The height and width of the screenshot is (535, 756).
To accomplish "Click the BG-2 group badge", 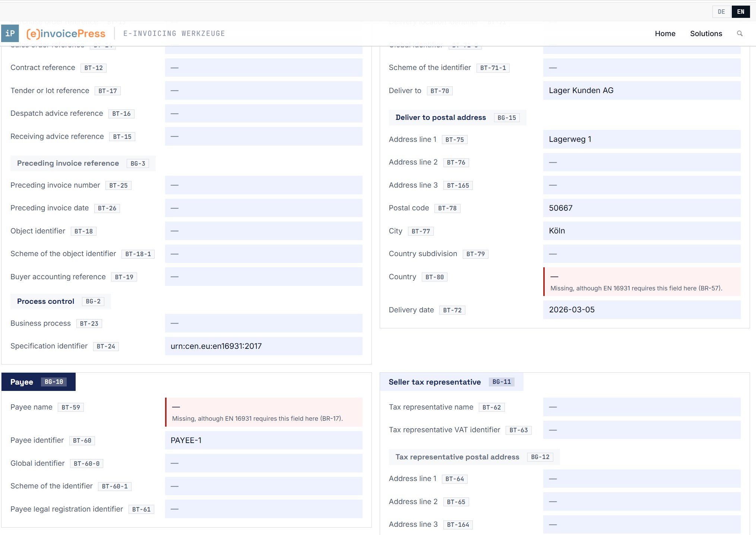I will (93, 301).
